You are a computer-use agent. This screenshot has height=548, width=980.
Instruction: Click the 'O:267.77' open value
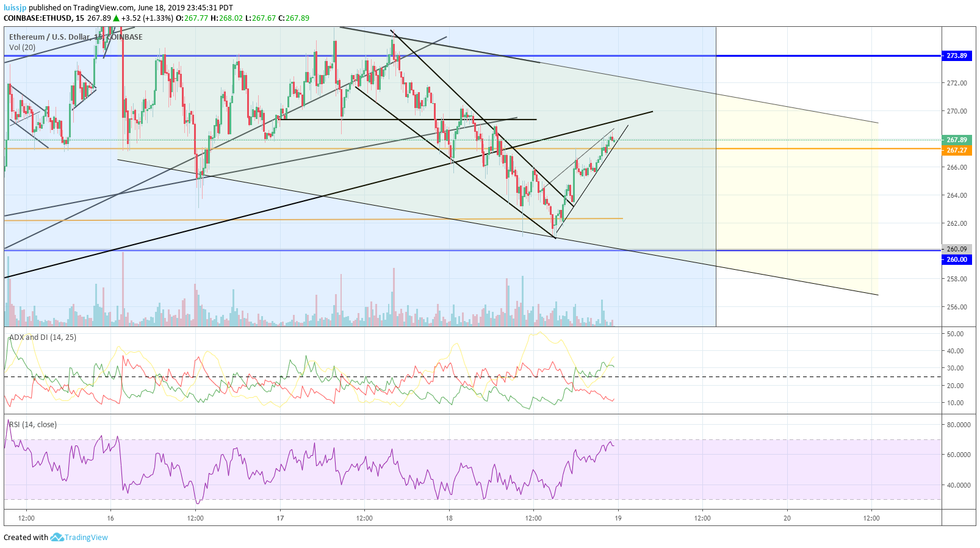click(x=192, y=18)
